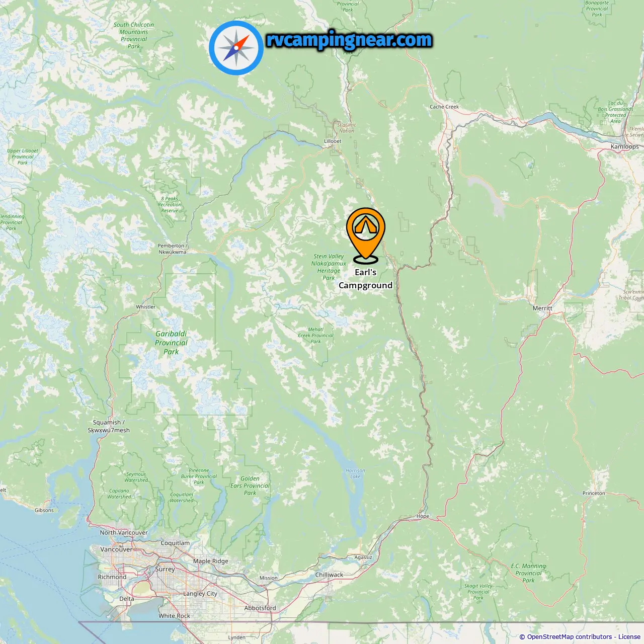Click the Princeton town label
Screen dimensions: 644x644
pos(594,493)
